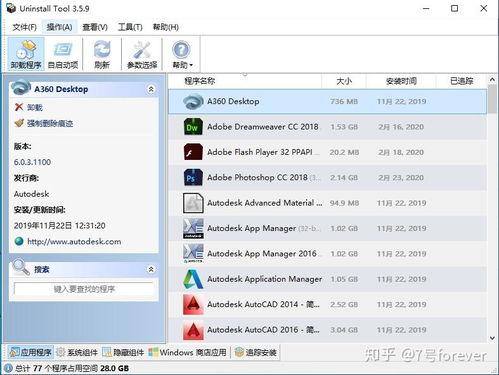Switch to Windows Store apps tab
This screenshot has width=499, height=375.
coord(187,352)
